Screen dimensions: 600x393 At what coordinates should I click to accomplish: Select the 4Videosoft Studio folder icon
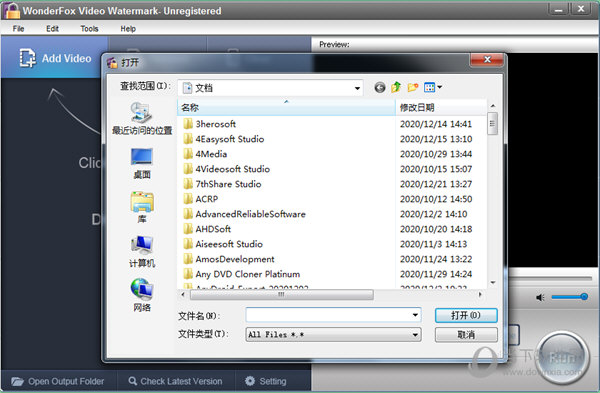[x=188, y=169]
